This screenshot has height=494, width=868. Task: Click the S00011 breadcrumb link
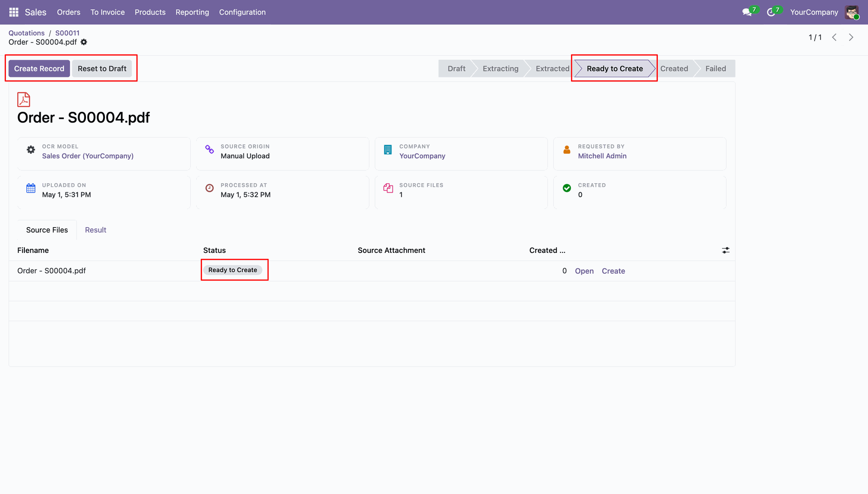tap(67, 33)
